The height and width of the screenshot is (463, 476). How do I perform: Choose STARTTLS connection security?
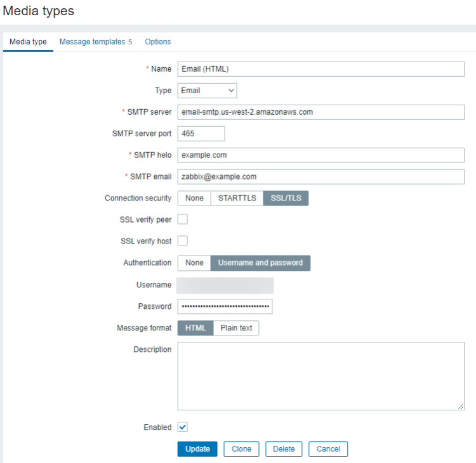point(237,199)
